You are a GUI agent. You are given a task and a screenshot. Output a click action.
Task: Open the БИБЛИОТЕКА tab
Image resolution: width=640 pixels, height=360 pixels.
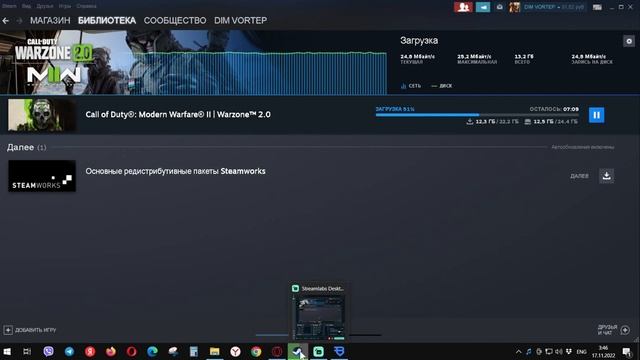[x=107, y=20]
